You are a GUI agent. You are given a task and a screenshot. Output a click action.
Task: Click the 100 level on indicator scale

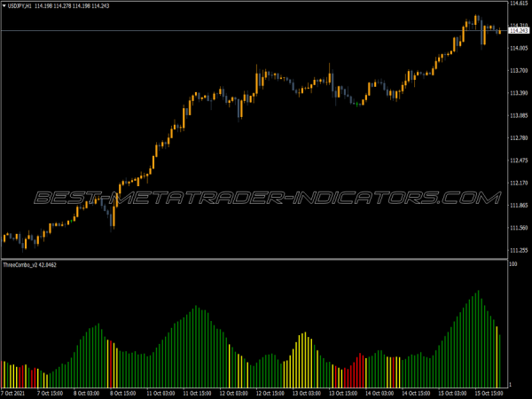pyautogui.click(x=512, y=264)
